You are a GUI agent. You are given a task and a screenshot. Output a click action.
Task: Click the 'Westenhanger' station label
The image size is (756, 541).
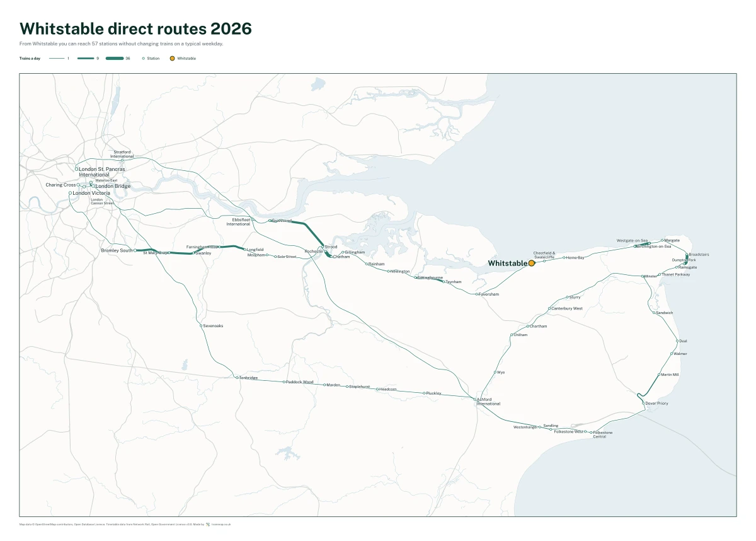[x=525, y=428]
